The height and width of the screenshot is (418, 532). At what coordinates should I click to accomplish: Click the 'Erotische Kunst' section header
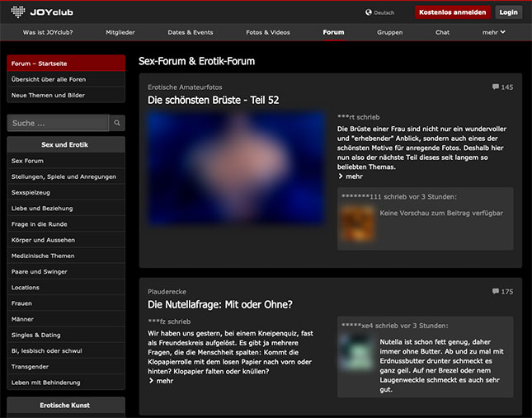click(66, 405)
